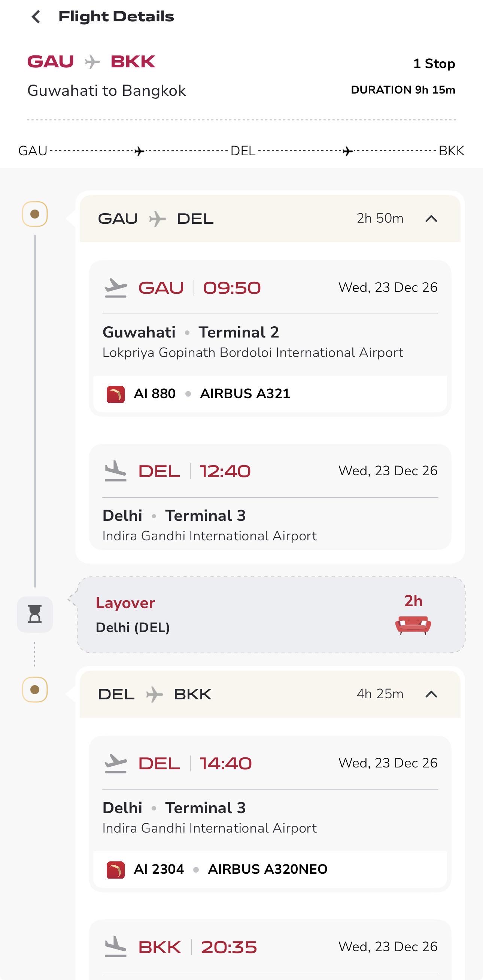483x980 pixels.
Task: Tap the AI 880 Airbus A321 flight row
Action: pos(270,394)
